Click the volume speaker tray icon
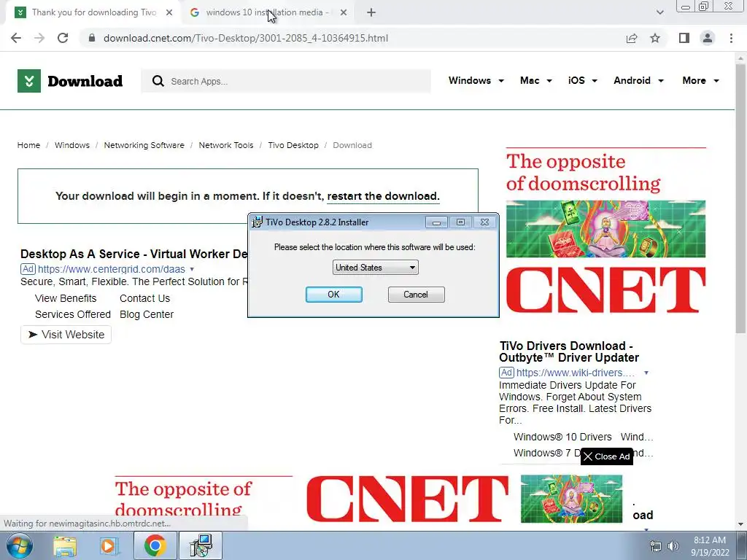Viewport: 747px width, 560px height. coord(673,546)
